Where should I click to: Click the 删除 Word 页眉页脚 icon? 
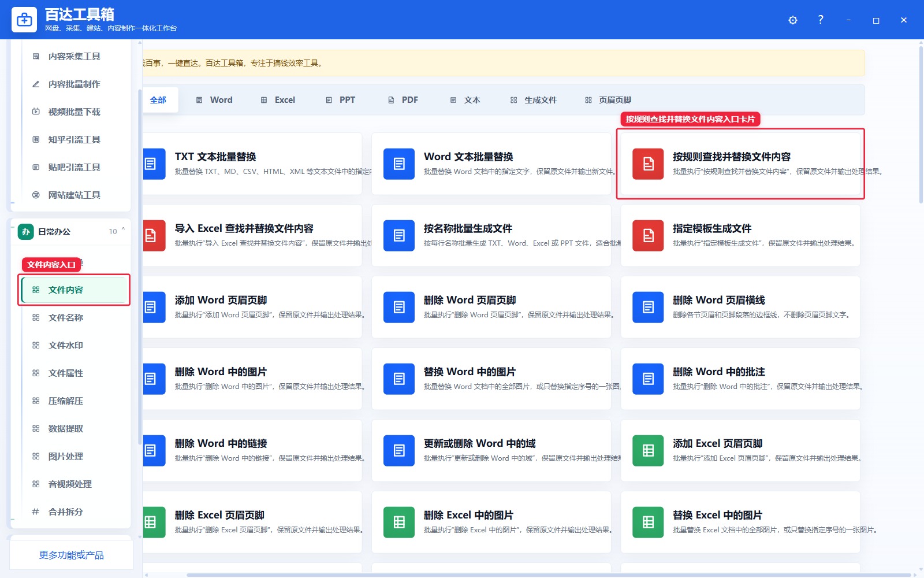399,307
